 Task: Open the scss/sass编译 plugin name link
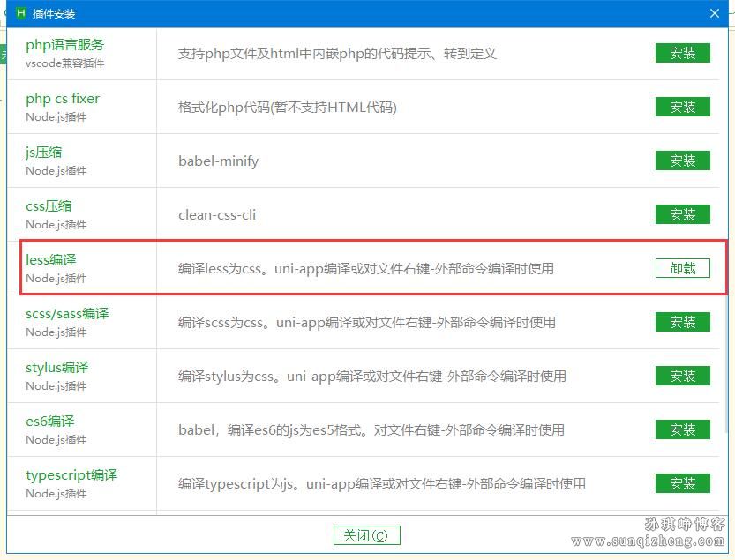pyautogui.click(x=67, y=313)
